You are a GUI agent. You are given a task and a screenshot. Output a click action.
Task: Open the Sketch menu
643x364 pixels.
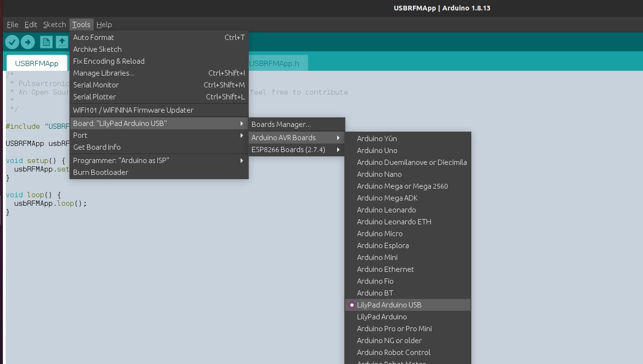(55, 25)
